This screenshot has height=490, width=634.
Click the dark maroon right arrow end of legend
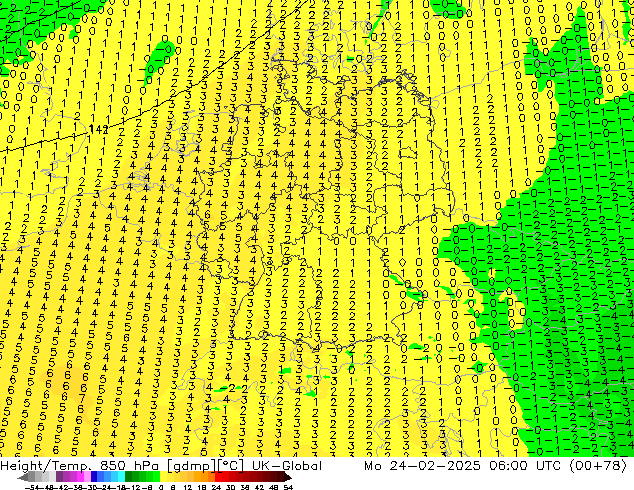[x=288, y=477]
